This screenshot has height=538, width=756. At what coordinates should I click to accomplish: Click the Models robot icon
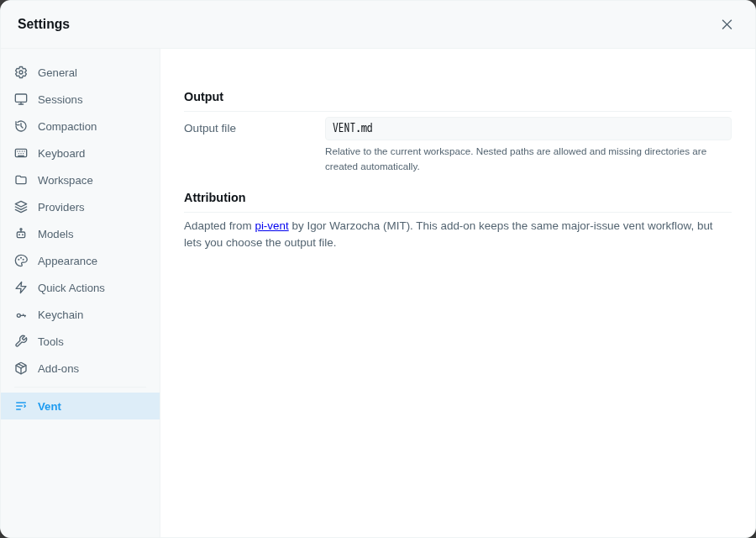tap(21, 234)
